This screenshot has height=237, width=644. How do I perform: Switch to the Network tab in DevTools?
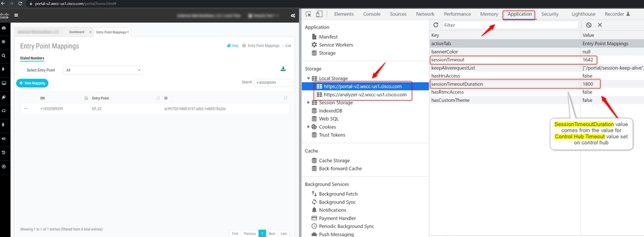click(x=425, y=14)
